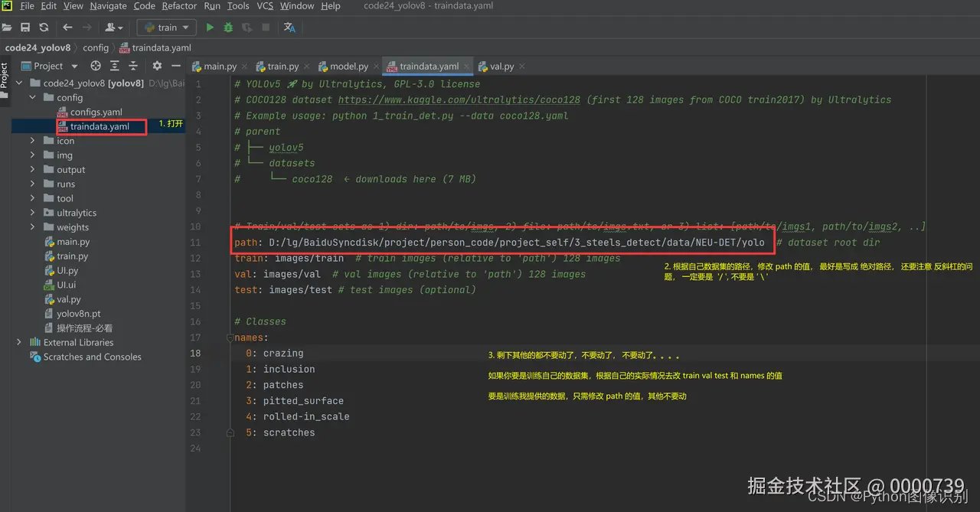This screenshot has height=512, width=980.
Task: Click the config breadcrumb
Action: [96, 47]
